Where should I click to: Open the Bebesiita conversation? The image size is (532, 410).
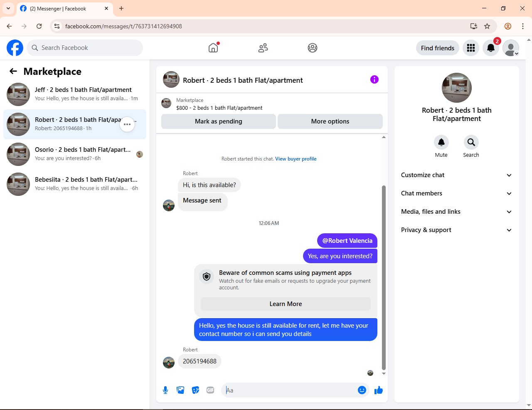[75, 184]
